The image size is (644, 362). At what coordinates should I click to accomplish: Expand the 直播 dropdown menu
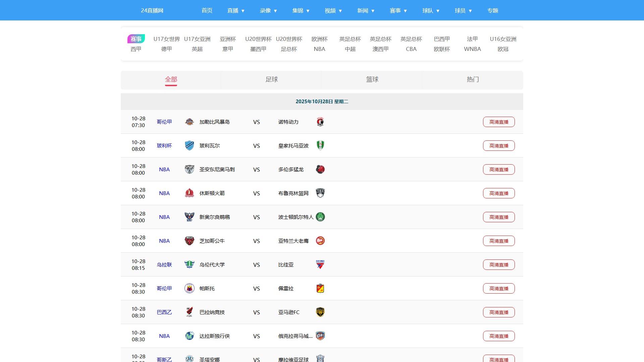[x=236, y=10]
